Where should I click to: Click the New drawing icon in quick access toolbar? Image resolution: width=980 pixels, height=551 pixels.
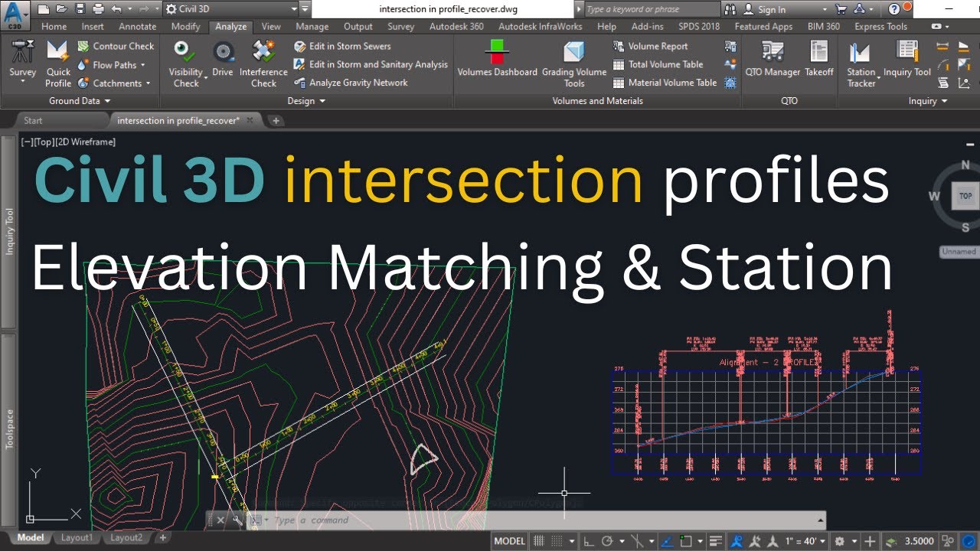click(x=43, y=9)
